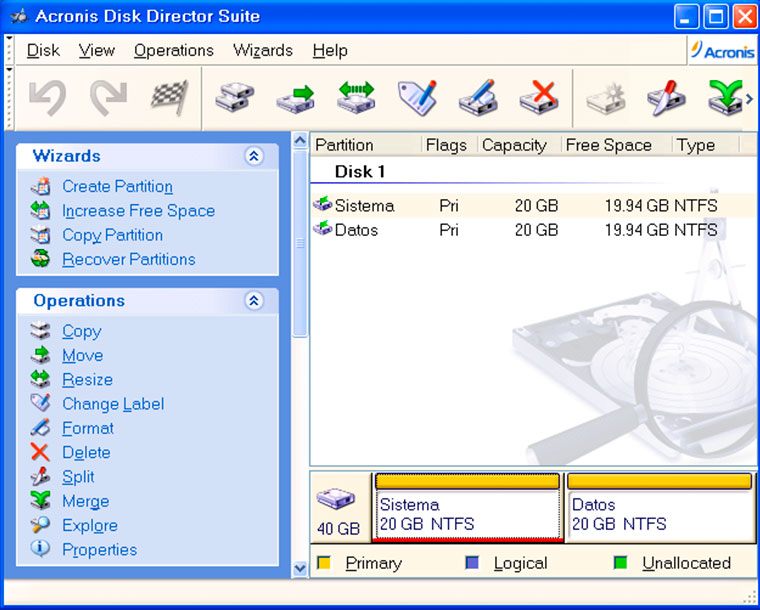Click the Copy operation sidebar icon
Image resolution: width=760 pixels, height=610 pixels.
tap(40, 331)
